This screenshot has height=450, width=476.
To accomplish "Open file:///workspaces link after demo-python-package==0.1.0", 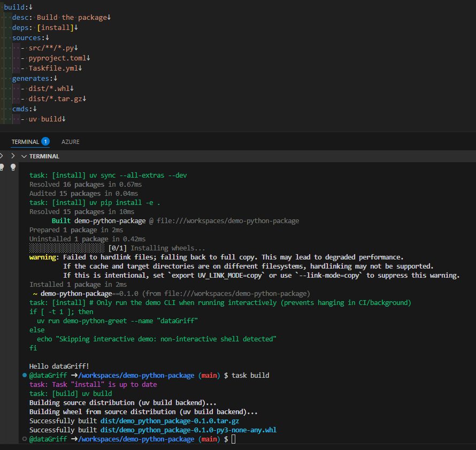I will [x=235, y=294].
